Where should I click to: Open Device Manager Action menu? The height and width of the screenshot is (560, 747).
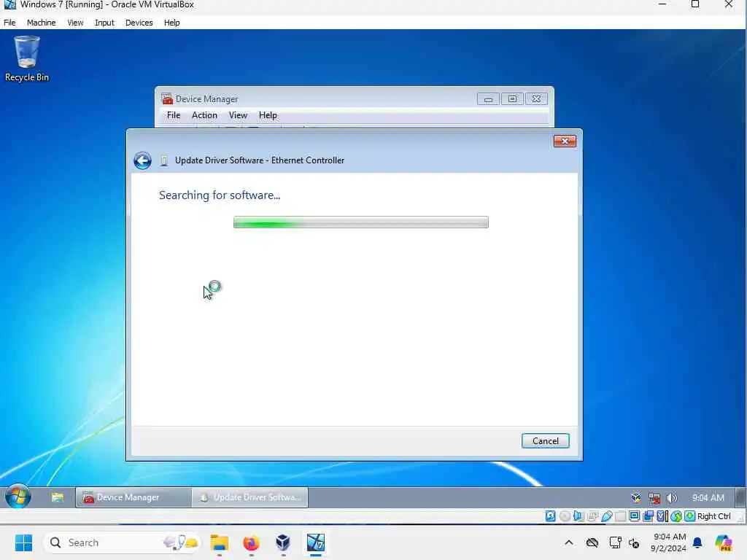pyautogui.click(x=204, y=115)
